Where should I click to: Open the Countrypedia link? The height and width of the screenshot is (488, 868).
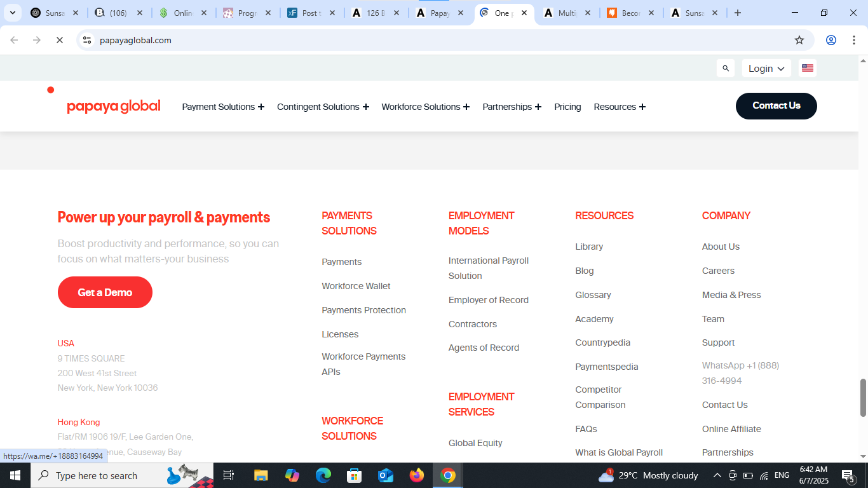point(603,342)
